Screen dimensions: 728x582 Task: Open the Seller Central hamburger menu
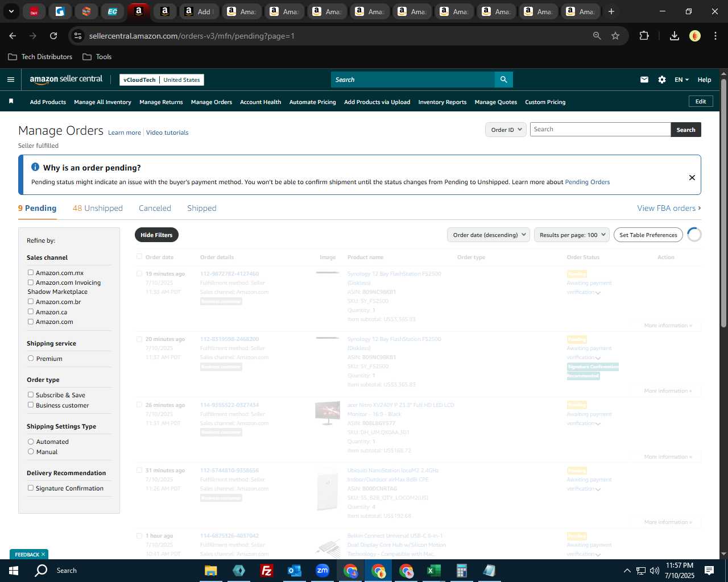tap(11, 80)
